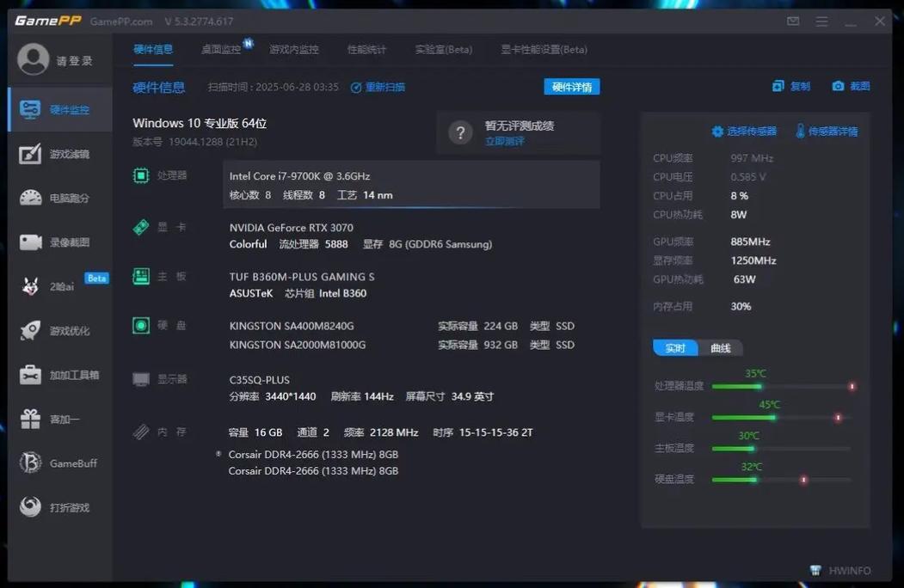The height and width of the screenshot is (588, 904).
Task: Open the hamburger menu in title bar
Action: coord(822,21)
